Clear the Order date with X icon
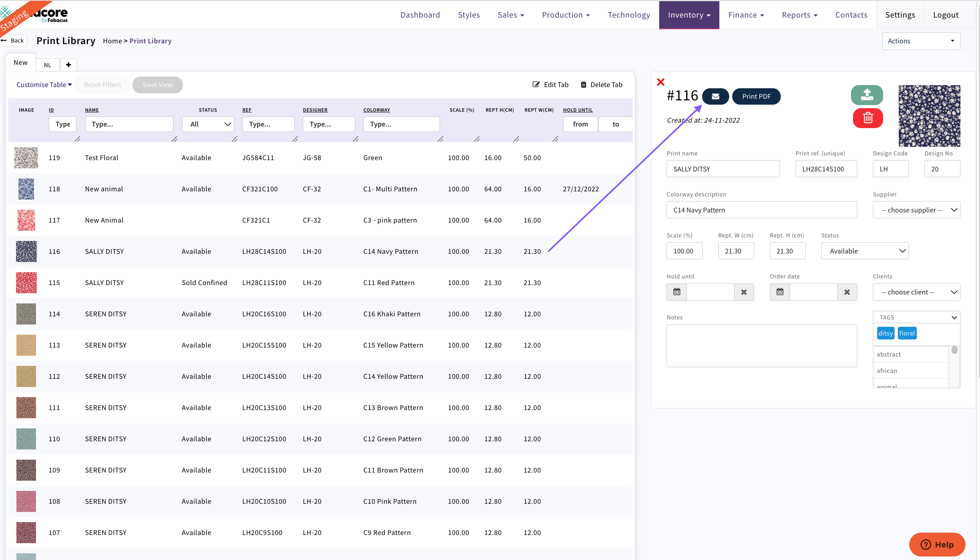 (847, 292)
